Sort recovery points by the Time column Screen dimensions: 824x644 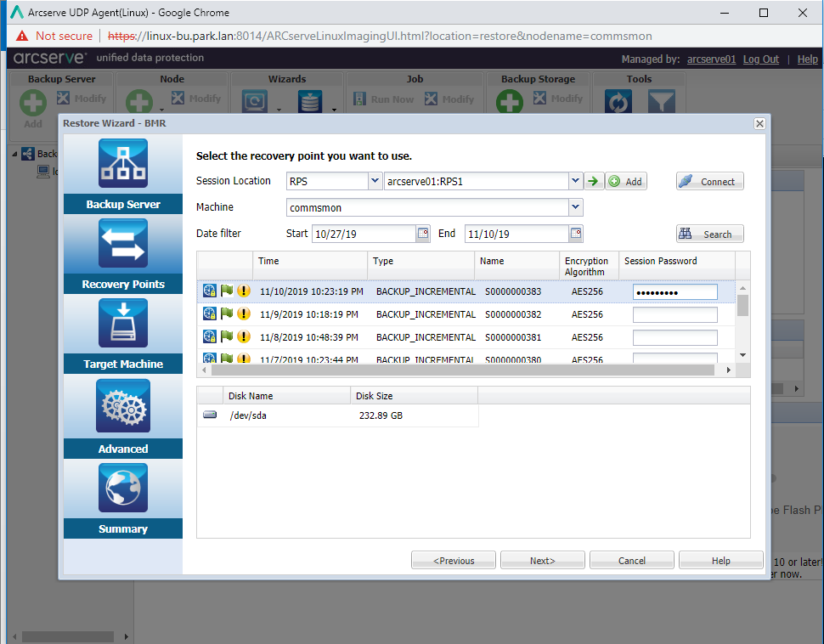(310, 265)
